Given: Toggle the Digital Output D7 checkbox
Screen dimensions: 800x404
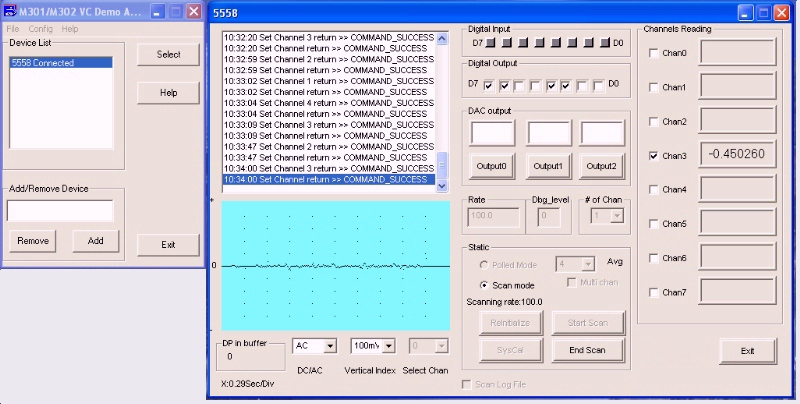Looking at the screenshot, I should [488, 85].
